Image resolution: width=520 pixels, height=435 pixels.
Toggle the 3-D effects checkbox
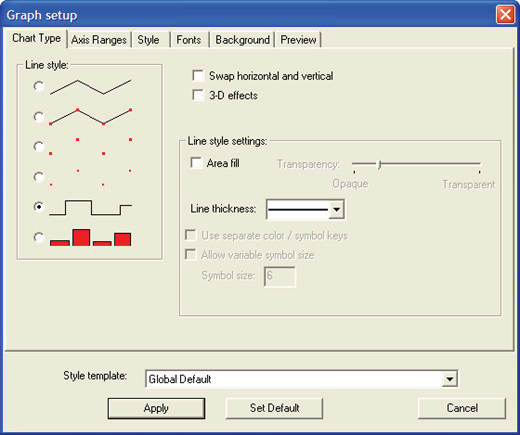click(x=198, y=95)
